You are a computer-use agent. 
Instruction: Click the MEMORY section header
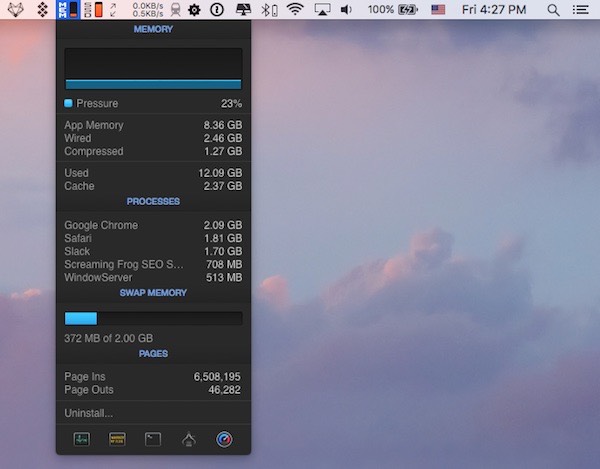153,29
